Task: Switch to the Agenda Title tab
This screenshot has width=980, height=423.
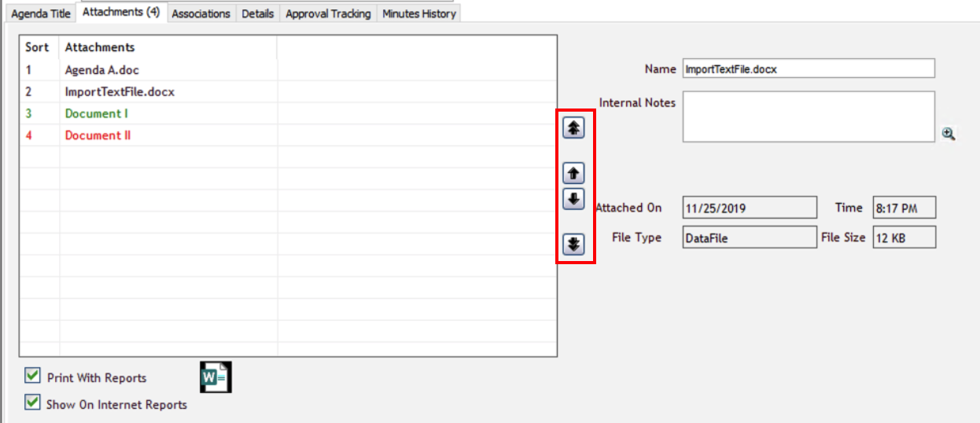Action: click(x=40, y=13)
